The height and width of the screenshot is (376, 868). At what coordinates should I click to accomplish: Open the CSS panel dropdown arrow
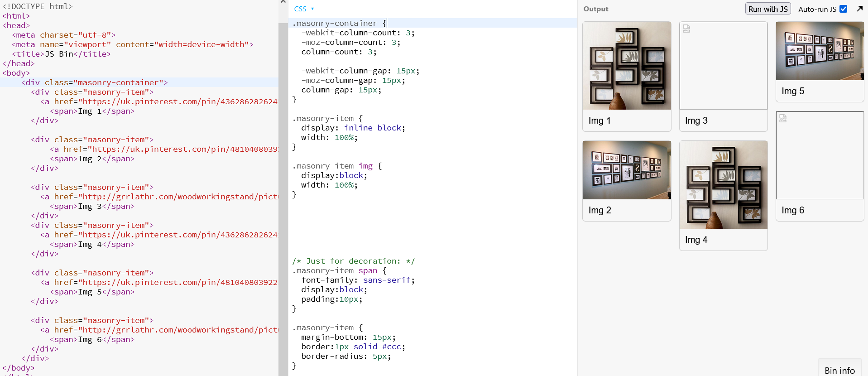point(312,9)
